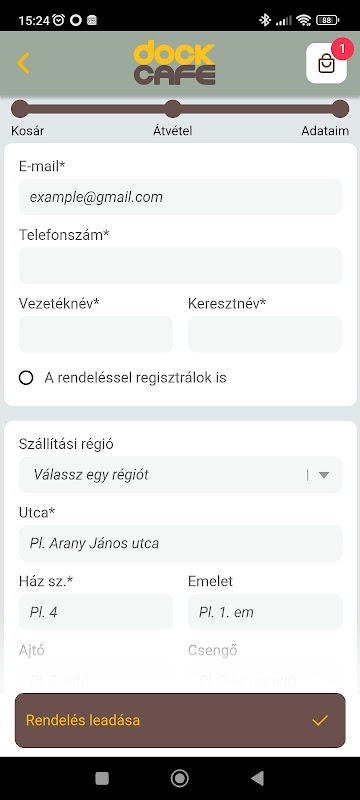
Task: Tap the Android recent apps square
Action: [x=102, y=778]
